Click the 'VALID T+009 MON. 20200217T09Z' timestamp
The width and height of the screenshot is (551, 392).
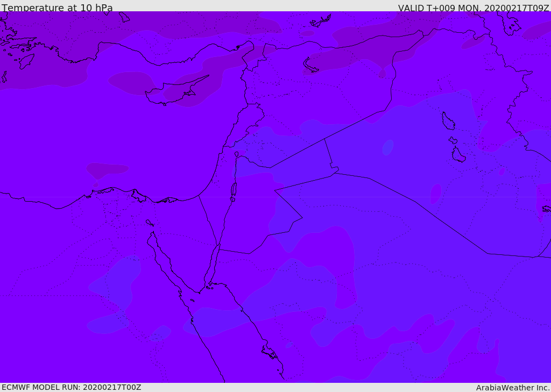pos(474,8)
